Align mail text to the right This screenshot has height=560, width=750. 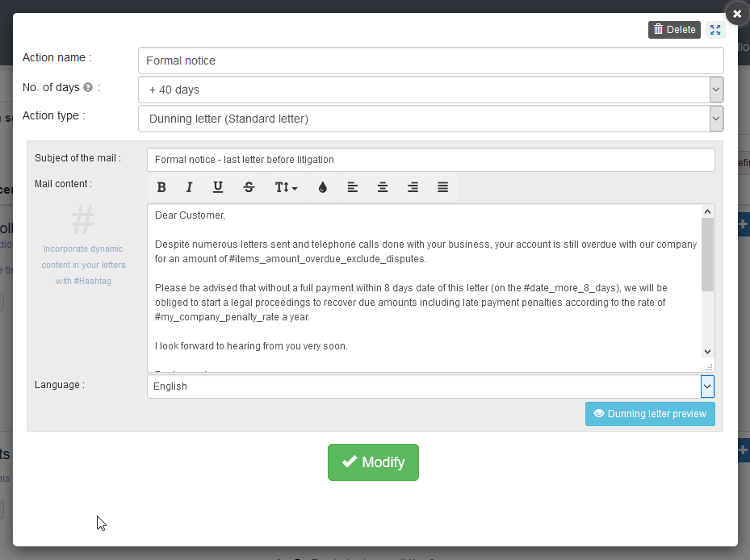[x=413, y=187]
